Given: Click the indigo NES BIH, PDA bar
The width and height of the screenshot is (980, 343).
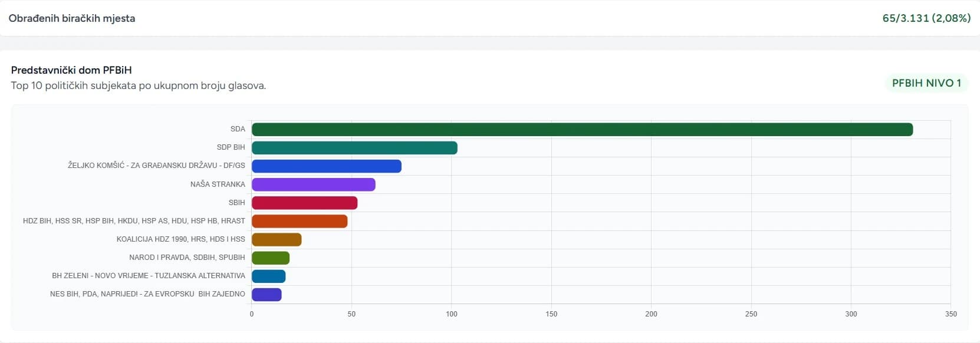Looking at the screenshot, I should tap(267, 294).
